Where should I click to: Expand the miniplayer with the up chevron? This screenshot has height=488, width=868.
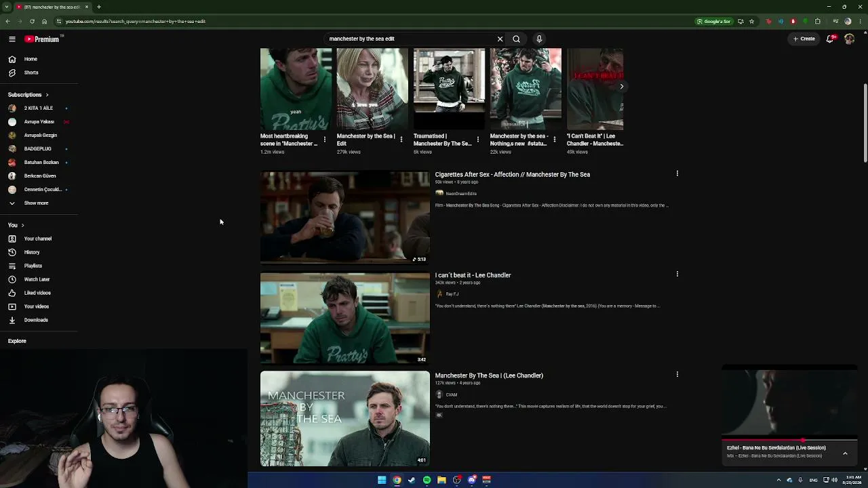[845, 453]
